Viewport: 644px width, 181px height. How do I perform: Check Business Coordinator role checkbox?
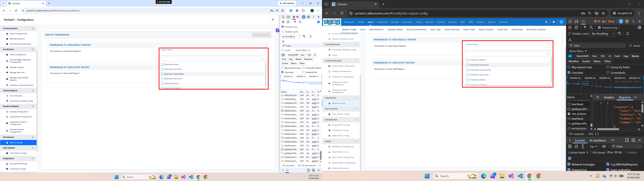(x=162, y=74)
